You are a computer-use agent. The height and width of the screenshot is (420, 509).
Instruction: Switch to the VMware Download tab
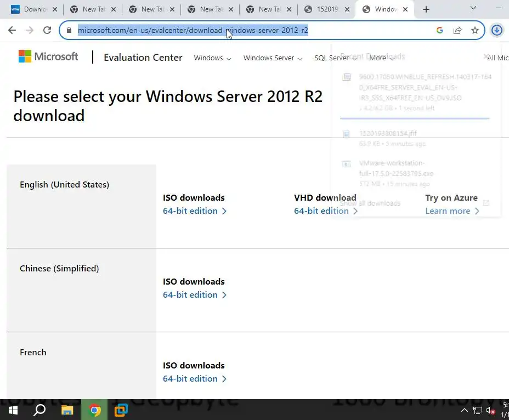(x=29, y=9)
